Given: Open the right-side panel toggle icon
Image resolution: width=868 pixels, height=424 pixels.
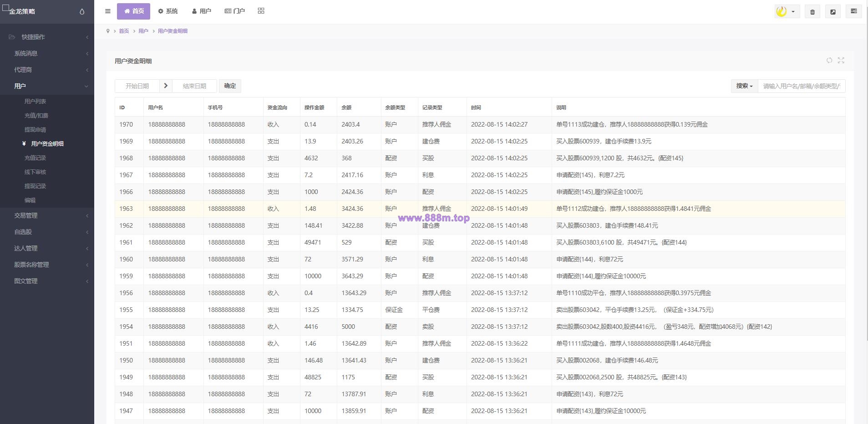Looking at the screenshot, I should pyautogui.click(x=854, y=11).
